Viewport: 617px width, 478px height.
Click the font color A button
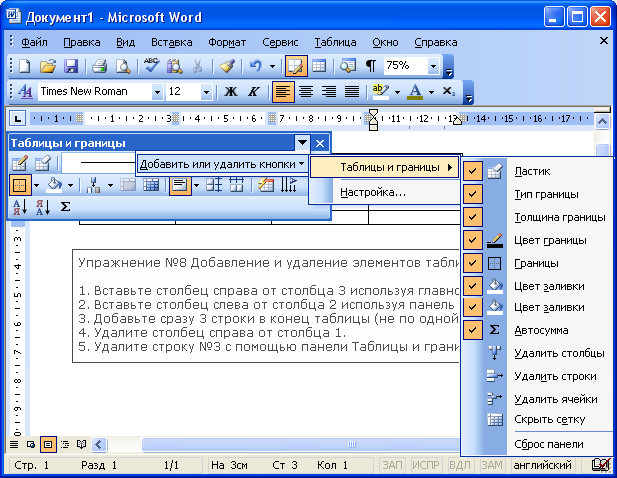415,92
